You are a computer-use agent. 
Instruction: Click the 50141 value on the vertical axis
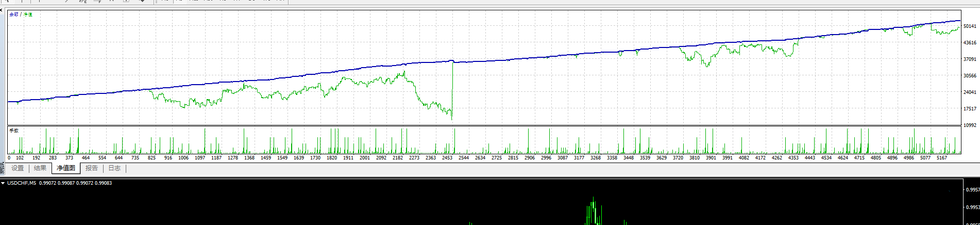pyautogui.click(x=970, y=26)
